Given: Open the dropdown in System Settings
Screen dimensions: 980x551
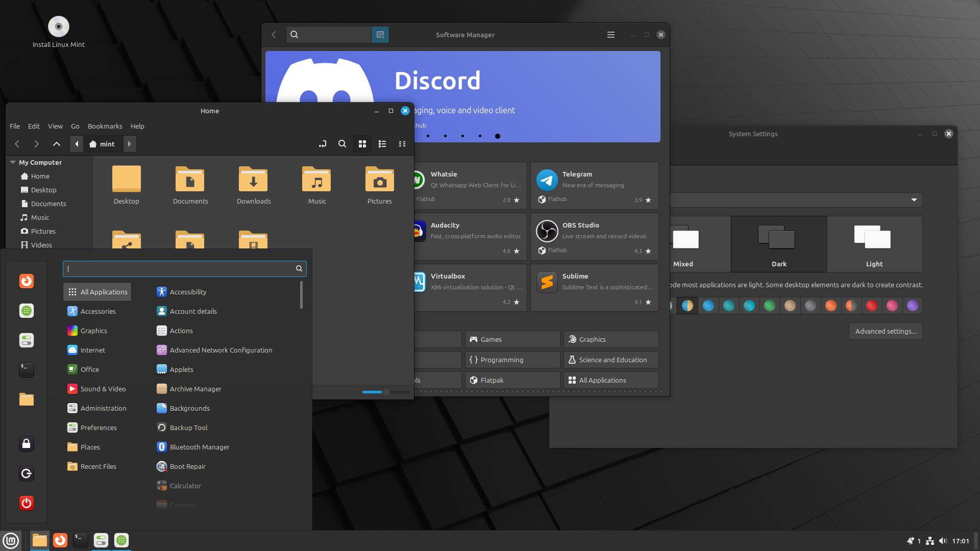Looking at the screenshot, I should coord(914,200).
